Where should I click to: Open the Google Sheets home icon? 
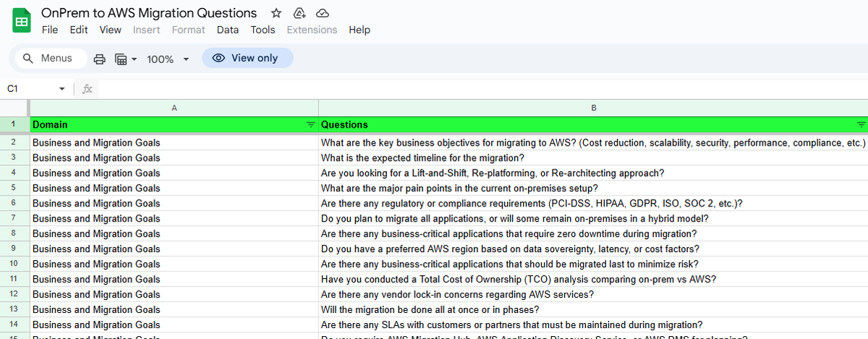(22, 21)
